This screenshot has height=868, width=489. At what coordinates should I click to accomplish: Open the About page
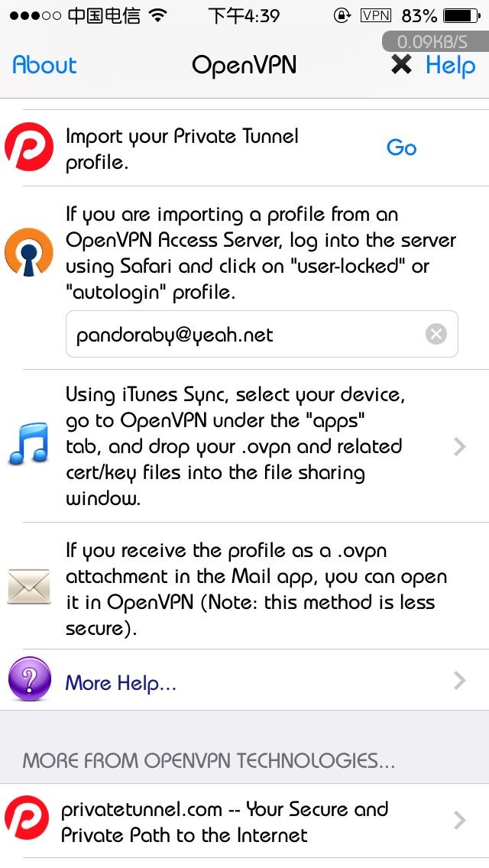(44, 65)
